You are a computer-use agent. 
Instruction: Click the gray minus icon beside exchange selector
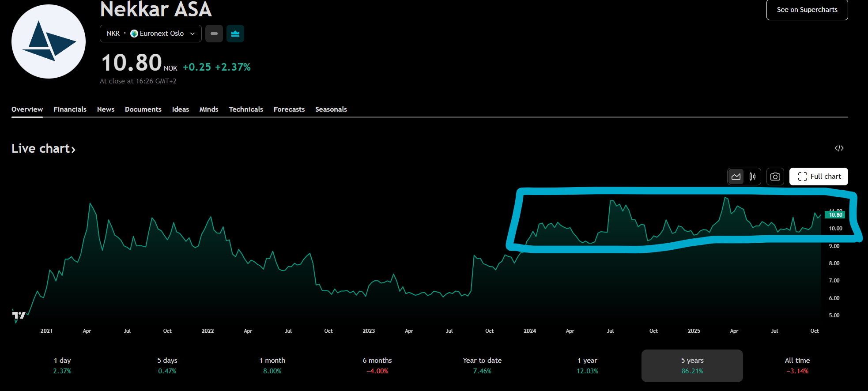pos(214,34)
